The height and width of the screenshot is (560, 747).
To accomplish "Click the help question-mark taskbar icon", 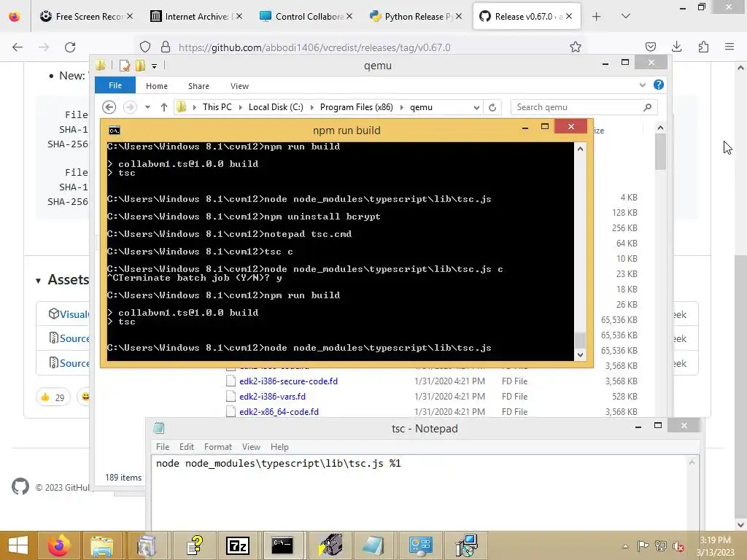I will [195, 545].
